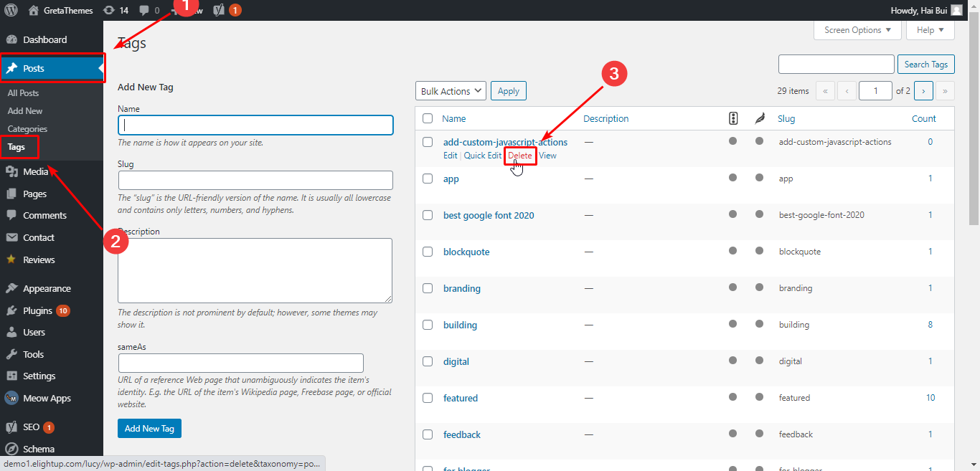This screenshot has height=471, width=980.
Task: Check the checkbox for the app tag
Action: coord(428,179)
